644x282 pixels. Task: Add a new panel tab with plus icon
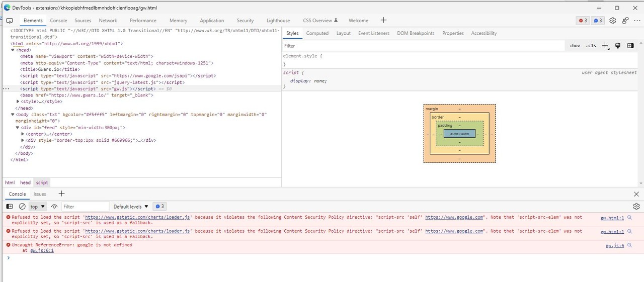click(383, 20)
